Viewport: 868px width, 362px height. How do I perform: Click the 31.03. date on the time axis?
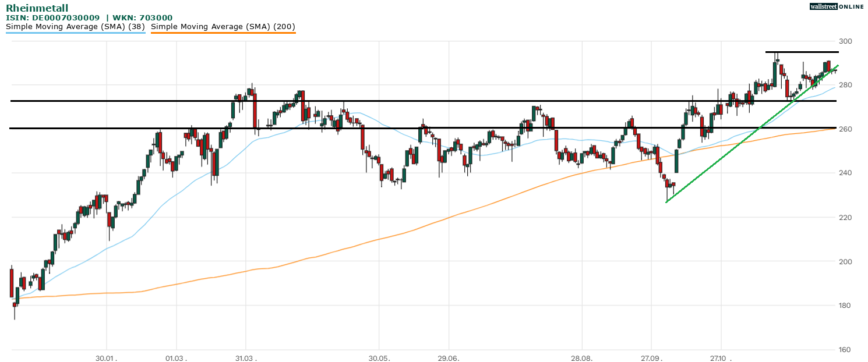[245, 357]
